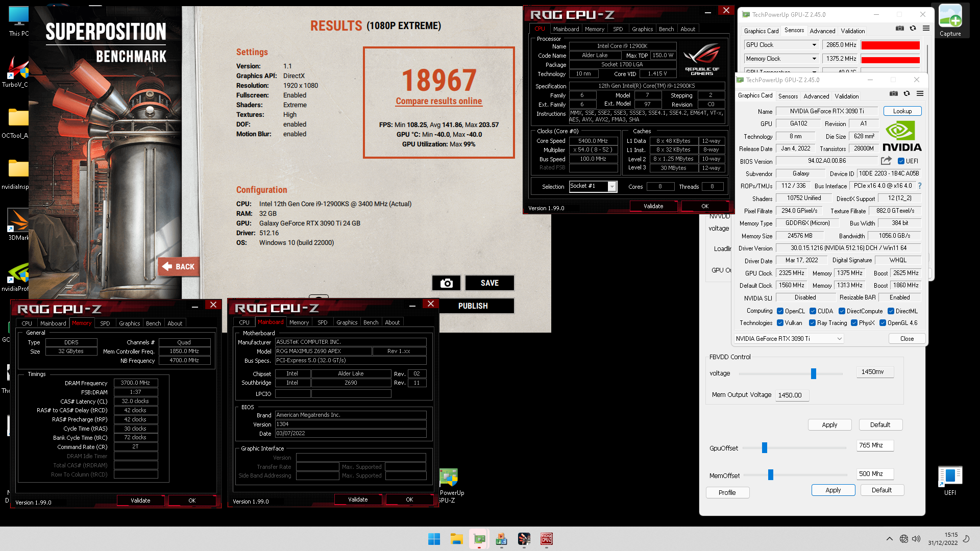The height and width of the screenshot is (551, 980).
Task: Open the Bench tab in the CPU-Z Mainboard window
Action: (371, 322)
